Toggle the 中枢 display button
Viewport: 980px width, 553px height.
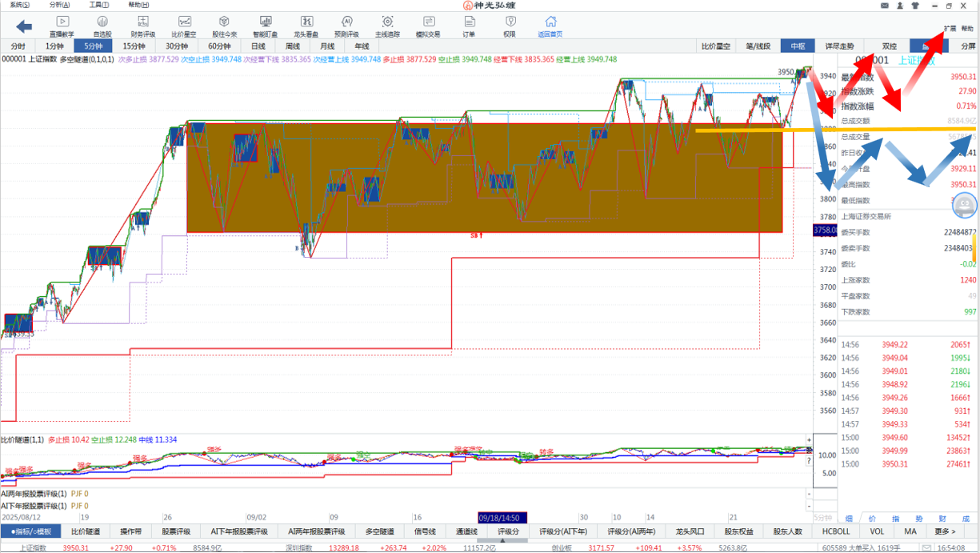(797, 46)
